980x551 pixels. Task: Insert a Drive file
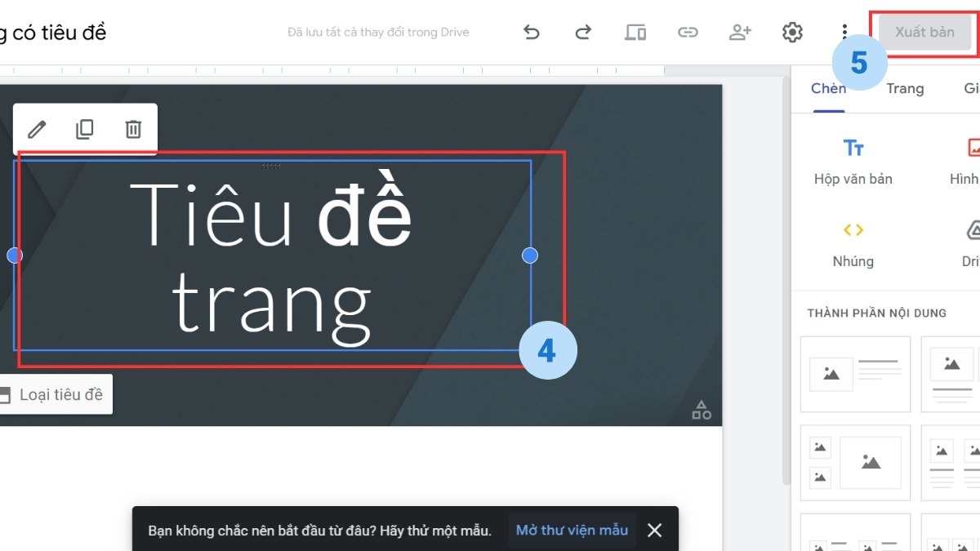coord(972,245)
